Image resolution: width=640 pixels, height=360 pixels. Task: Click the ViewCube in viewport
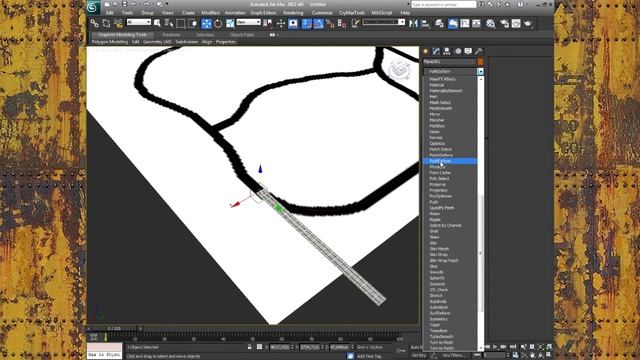pos(399,68)
